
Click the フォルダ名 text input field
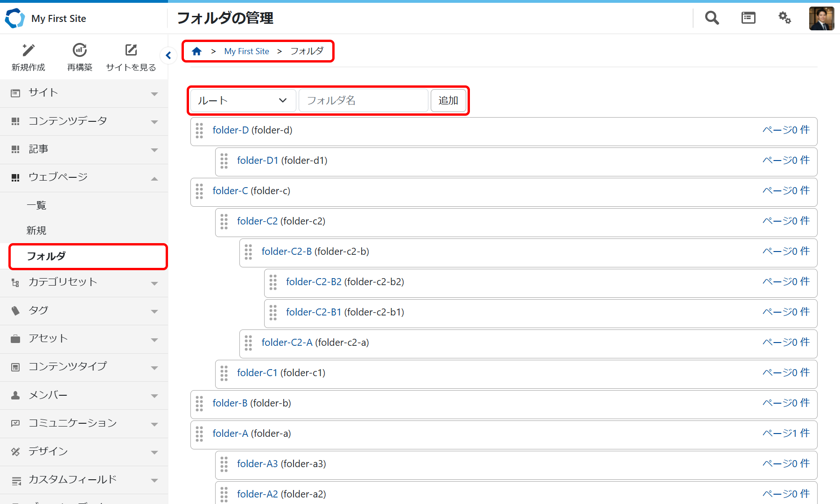(x=363, y=101)
